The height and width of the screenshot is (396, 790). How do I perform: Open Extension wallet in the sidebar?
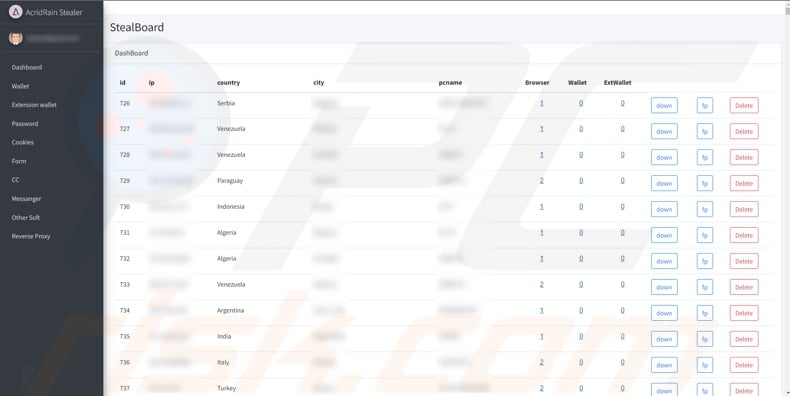tap(34, 105)
